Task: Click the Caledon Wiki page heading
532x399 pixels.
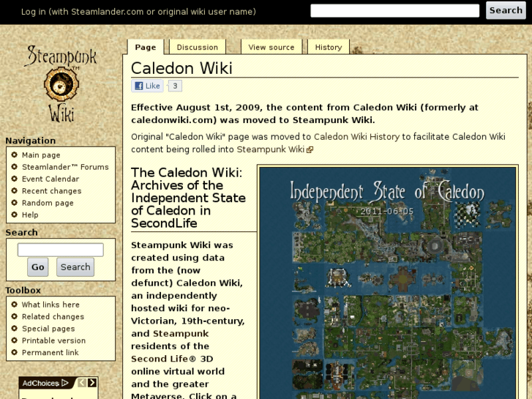Action: (x=181, y=68)
